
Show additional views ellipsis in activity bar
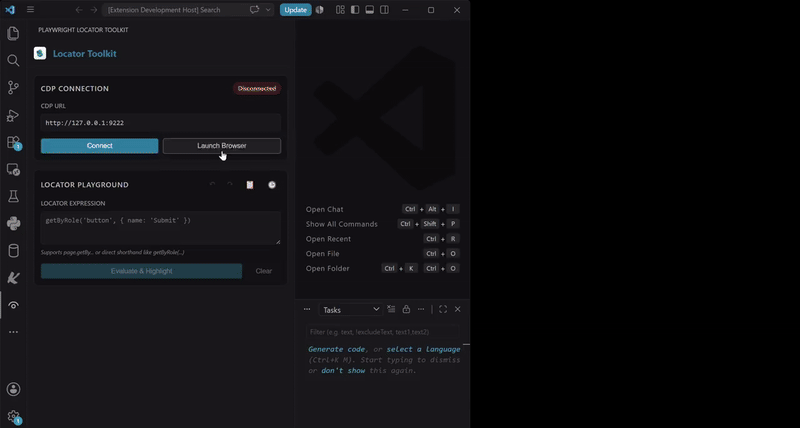tap(13, 332)
